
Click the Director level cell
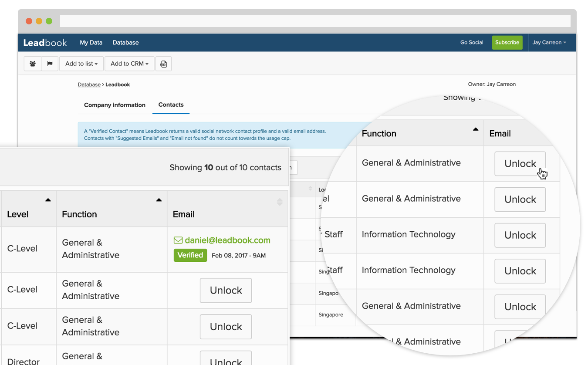23,361
